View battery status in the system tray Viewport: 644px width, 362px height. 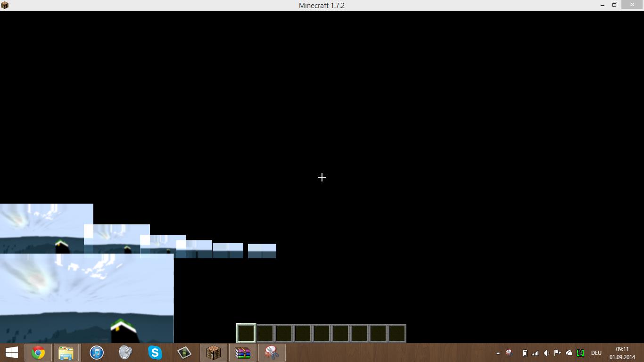coord(525,353)
